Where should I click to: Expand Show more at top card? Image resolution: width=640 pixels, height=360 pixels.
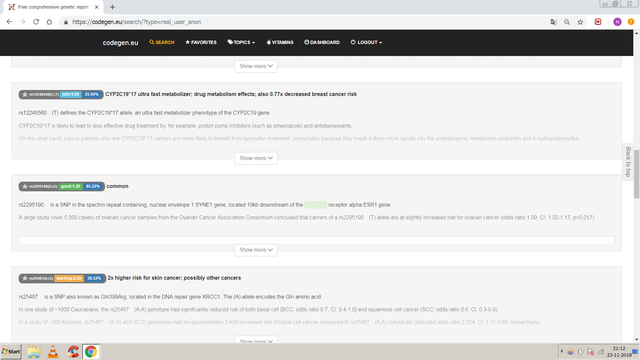click(x=256, y=66)
